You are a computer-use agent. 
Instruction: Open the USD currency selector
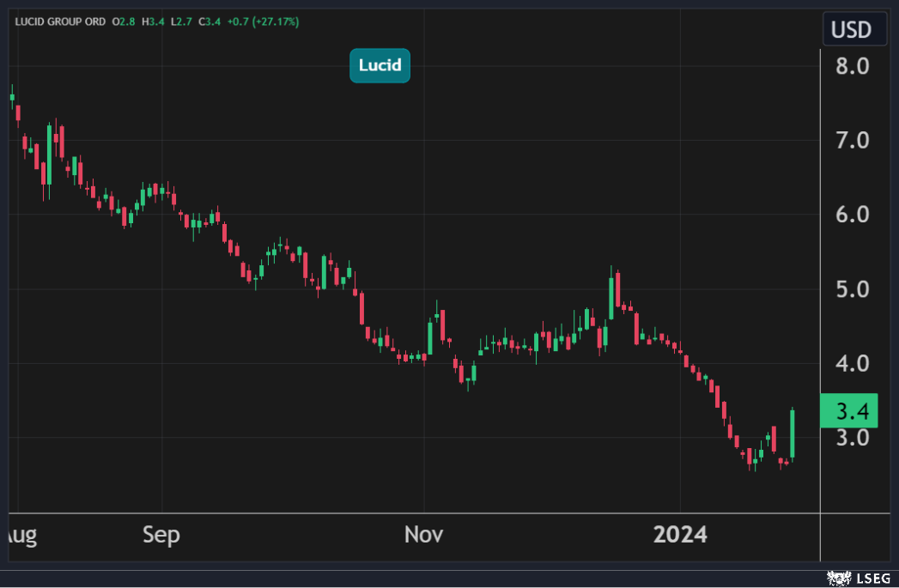tap(850, 31)
